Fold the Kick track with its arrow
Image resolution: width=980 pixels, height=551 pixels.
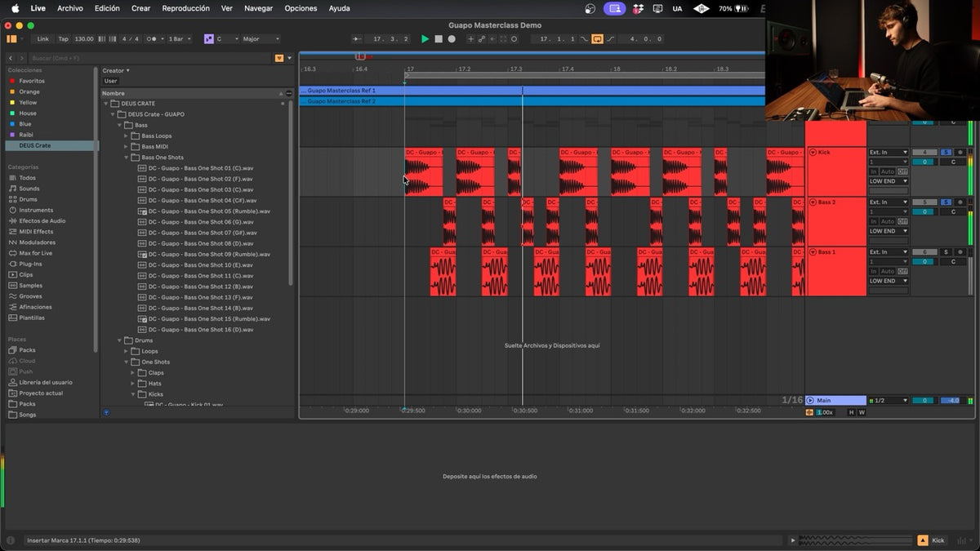pyautogui.click(x=813, y=153)
